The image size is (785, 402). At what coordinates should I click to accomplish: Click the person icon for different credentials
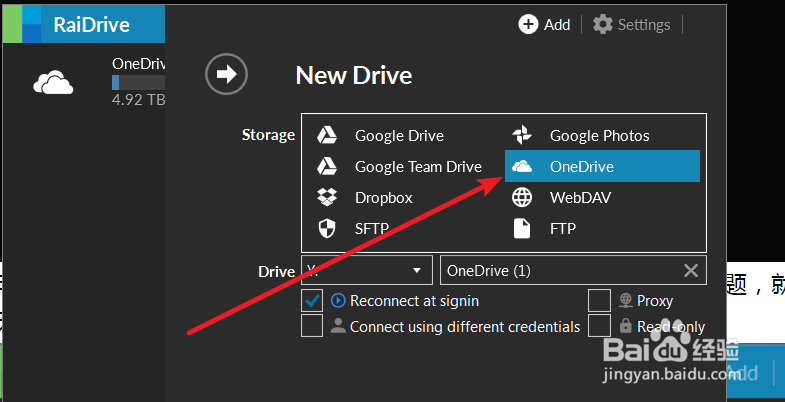click(x=338, y=326)
